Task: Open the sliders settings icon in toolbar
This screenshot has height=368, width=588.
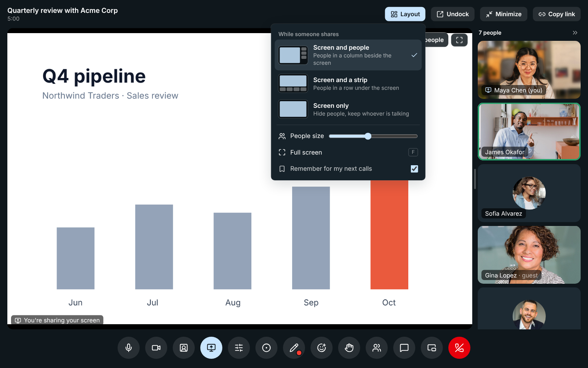Action: 239,348
